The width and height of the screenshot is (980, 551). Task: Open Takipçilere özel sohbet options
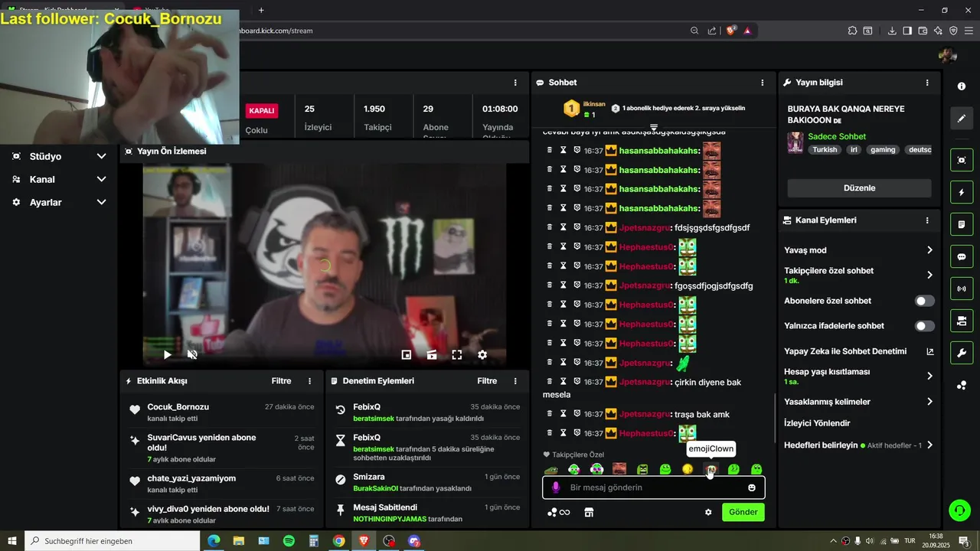pos(859,275)
